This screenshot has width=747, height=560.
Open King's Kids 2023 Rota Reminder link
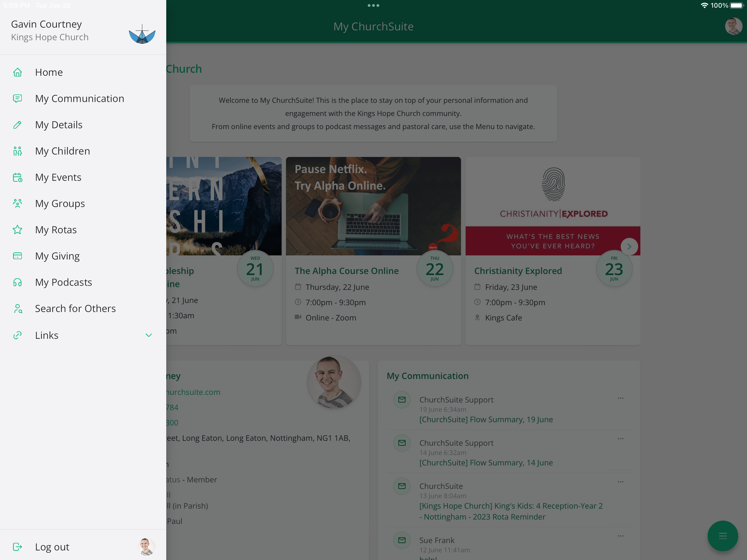pos(511,511)
